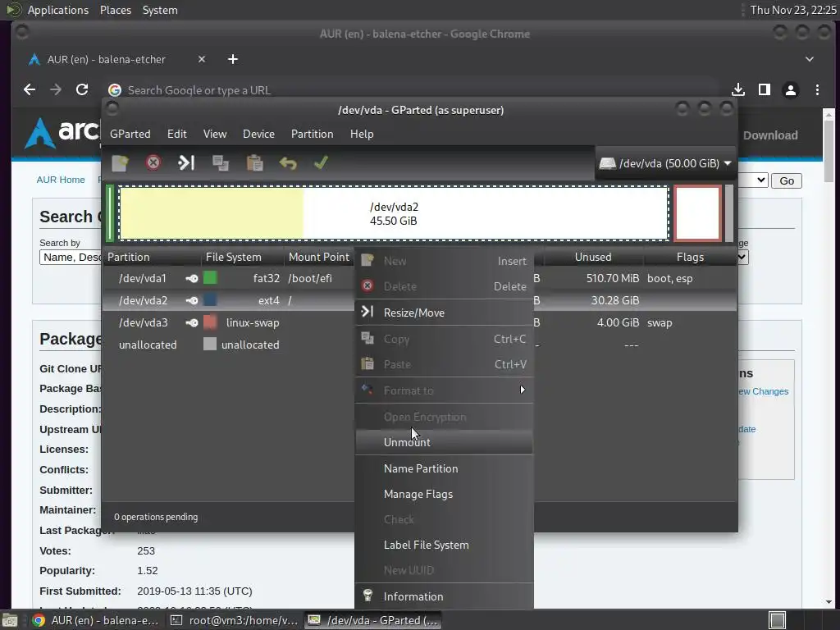This screenshot has height=630, width=840.
Task: Click the Go button on the AUR page
Action: (787, 180)
